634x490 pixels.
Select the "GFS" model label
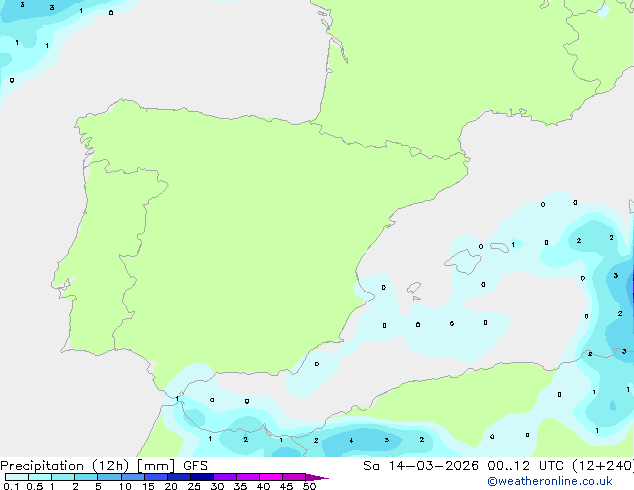[x=195, y=466]
